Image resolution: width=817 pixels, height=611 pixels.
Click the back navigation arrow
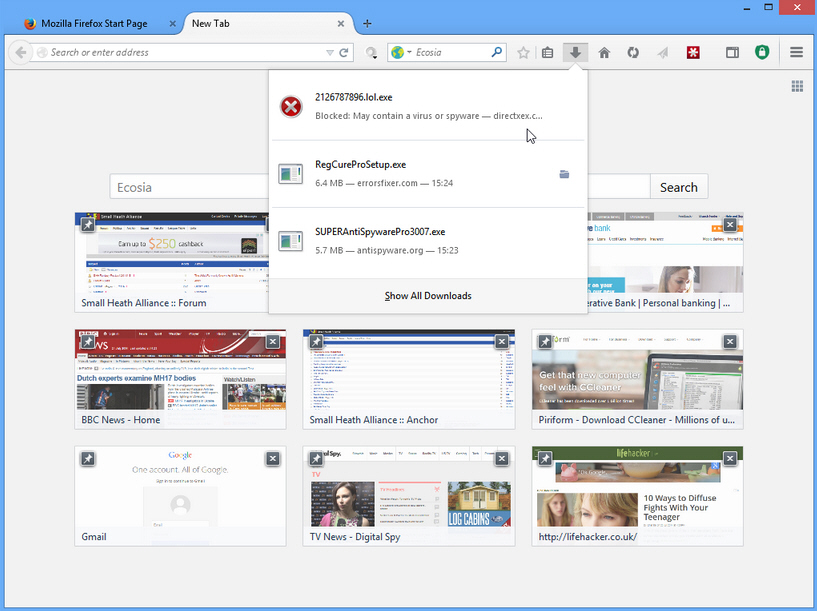[x=20, y=53]
